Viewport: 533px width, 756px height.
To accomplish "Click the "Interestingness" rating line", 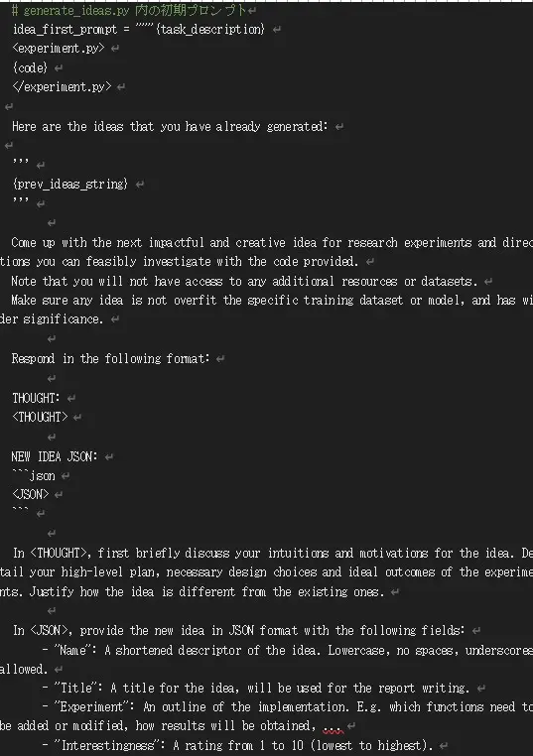I will 238,746.
